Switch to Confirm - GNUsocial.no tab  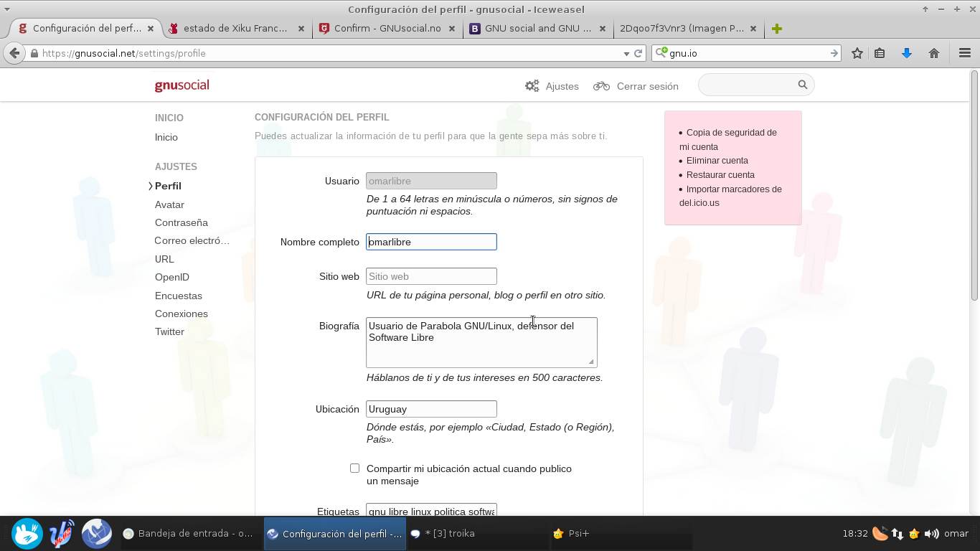point(387,29)
